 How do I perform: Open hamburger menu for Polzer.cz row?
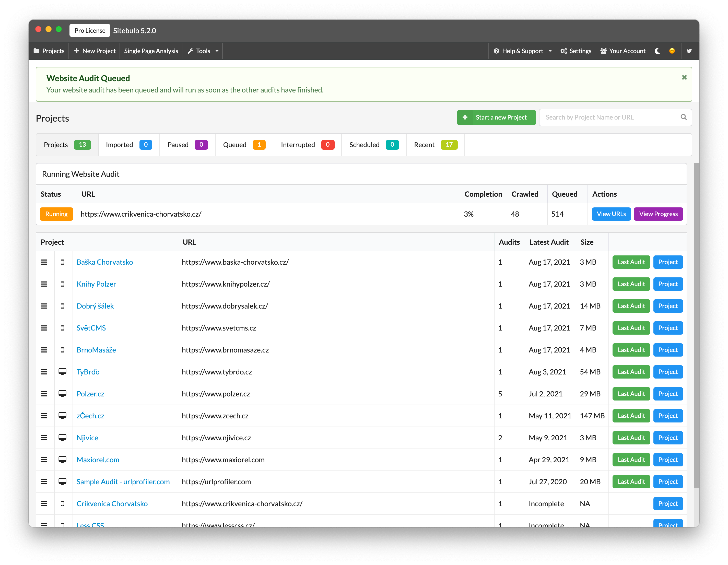(x=44, y=394)
